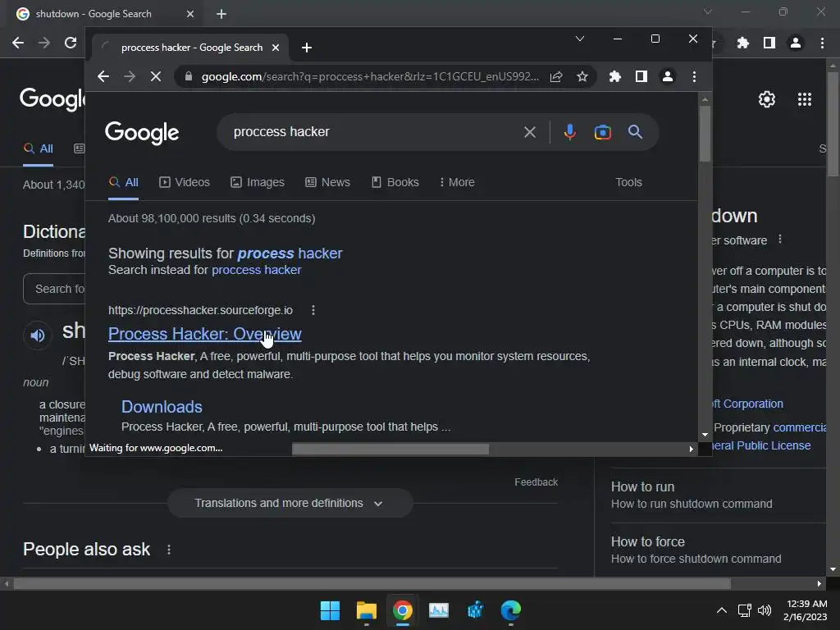840x630 pixels.
Task: Close the 'proccess hacker' tab
Action: 276,48
